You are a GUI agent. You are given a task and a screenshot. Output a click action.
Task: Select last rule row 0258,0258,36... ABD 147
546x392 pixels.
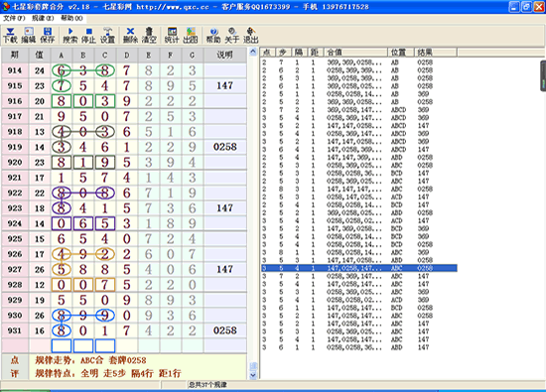359,347
